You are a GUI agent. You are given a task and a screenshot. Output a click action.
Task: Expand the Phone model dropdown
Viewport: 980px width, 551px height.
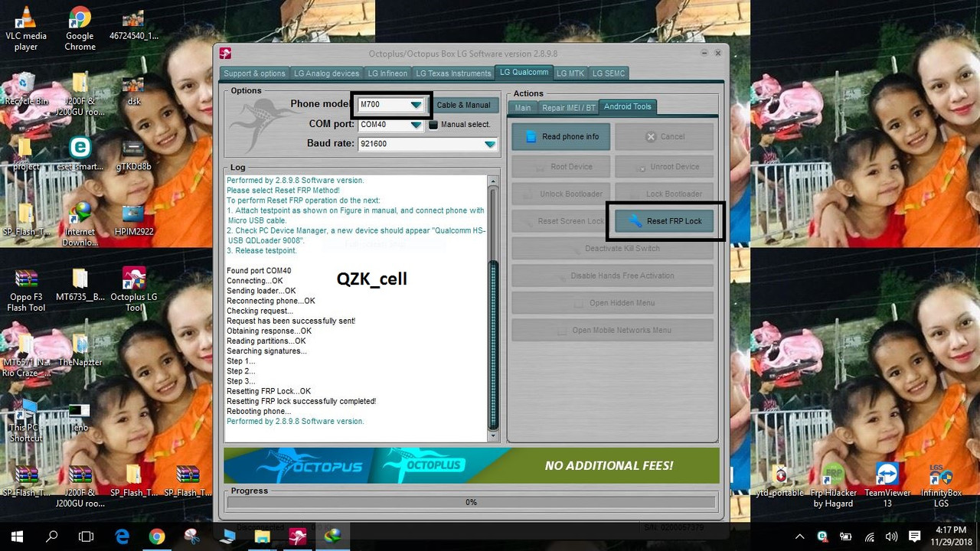click(x=415, y=105)
